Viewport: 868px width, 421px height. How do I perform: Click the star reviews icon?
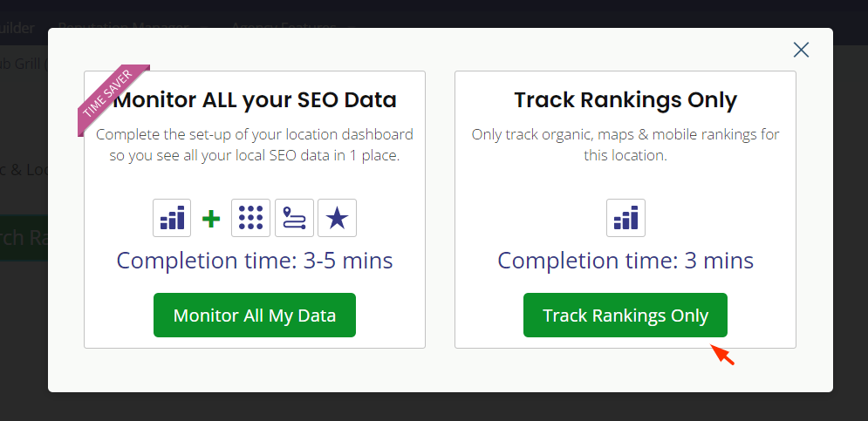(337, 218)
